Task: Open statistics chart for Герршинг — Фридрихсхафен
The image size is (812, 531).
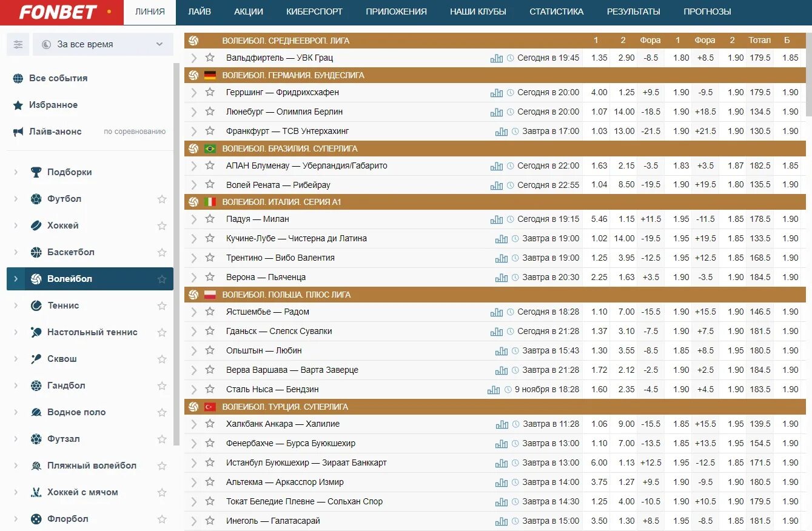Action: pos(497,93)
